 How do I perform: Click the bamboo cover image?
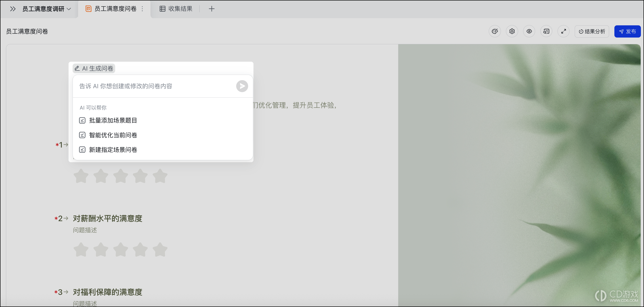click(519, 175)
